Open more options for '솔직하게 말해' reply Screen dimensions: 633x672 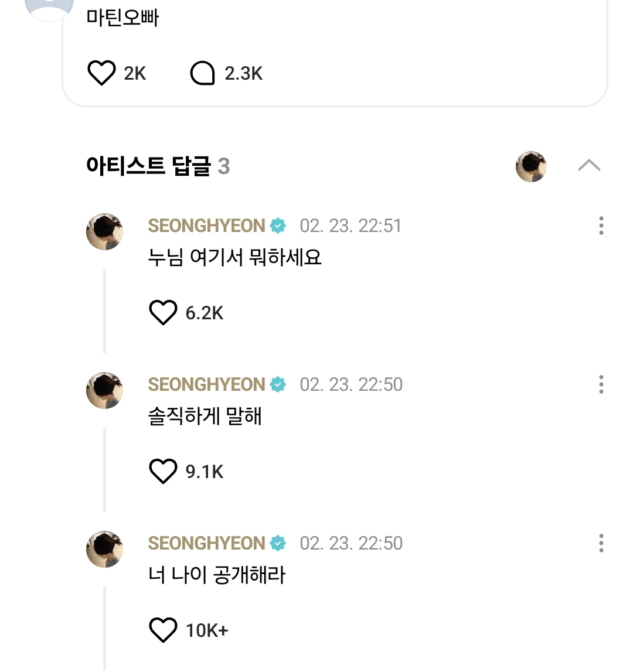click(x=601, y=384)
